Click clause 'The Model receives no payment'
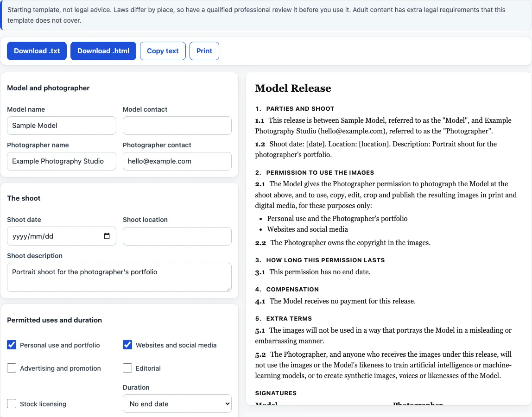The image size is (532, 417). point(342,301)
